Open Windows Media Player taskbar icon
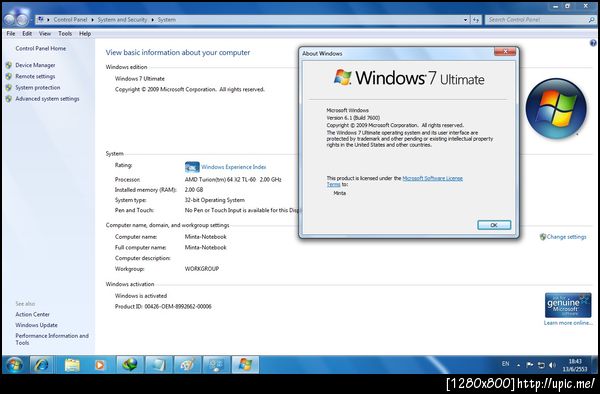This screenshot has width=600, height=394. point(99,365)
